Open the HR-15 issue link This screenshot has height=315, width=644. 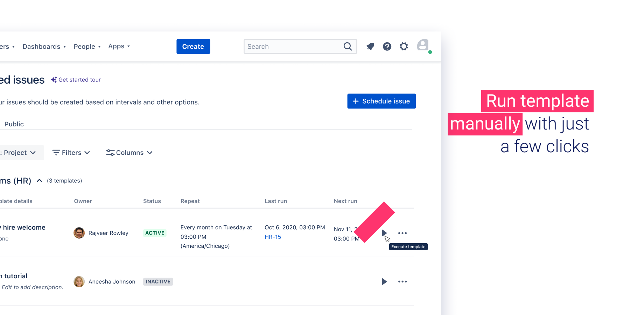(273, 237)
